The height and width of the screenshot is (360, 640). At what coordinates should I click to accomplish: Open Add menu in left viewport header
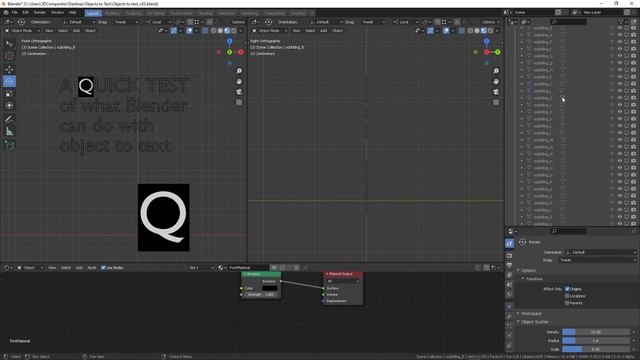click(x=76, y=31)
